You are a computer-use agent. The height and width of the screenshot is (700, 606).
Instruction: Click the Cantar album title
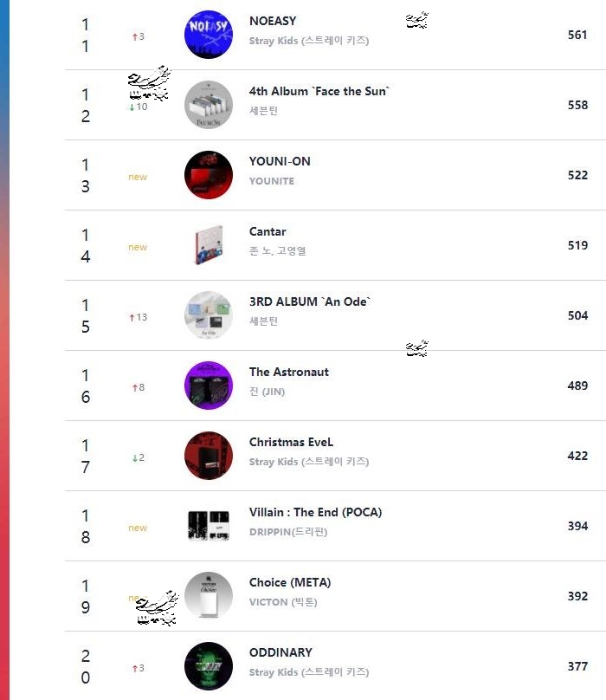click(x=268, y=231)
